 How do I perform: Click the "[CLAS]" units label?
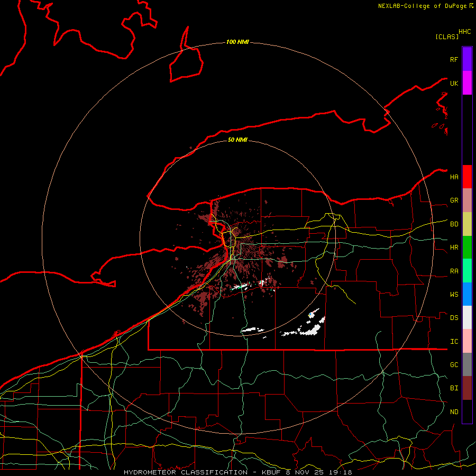tap(447, 36)
